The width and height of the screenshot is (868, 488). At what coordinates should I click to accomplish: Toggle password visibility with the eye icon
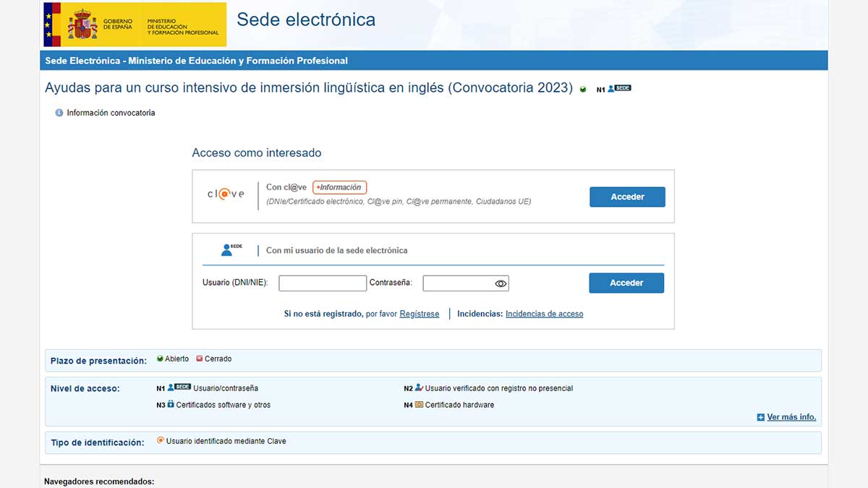point(501,283)
